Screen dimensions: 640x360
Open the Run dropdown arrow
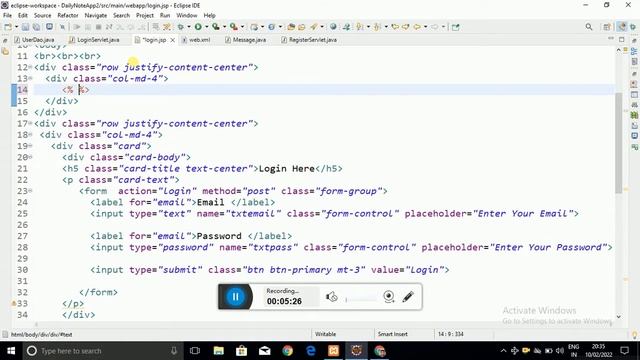point(207,27)
